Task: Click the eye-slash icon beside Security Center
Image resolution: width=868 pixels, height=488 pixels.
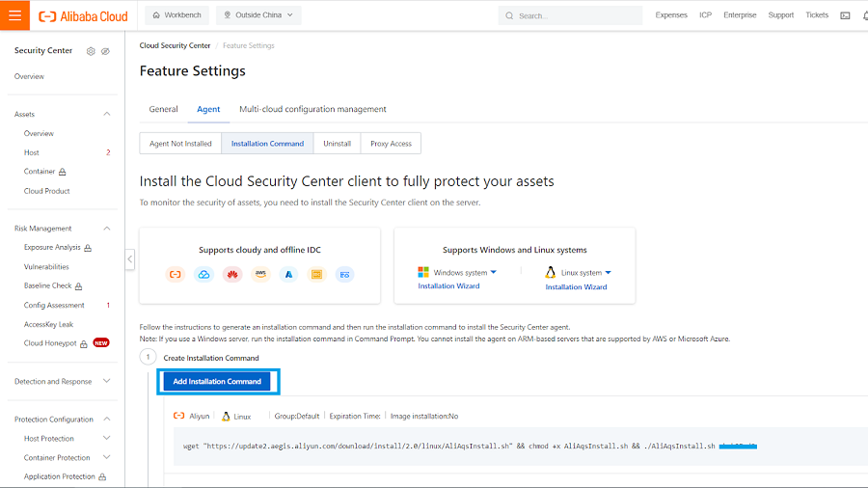Action: [x=105, y=51]
